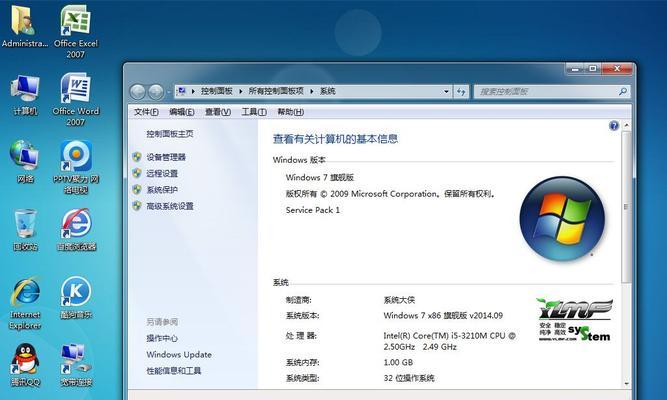The width and height of the screenshot is (667, 400).
Task: Click the Intel Core i5-3210M processor value
Action: click(449, 341)
